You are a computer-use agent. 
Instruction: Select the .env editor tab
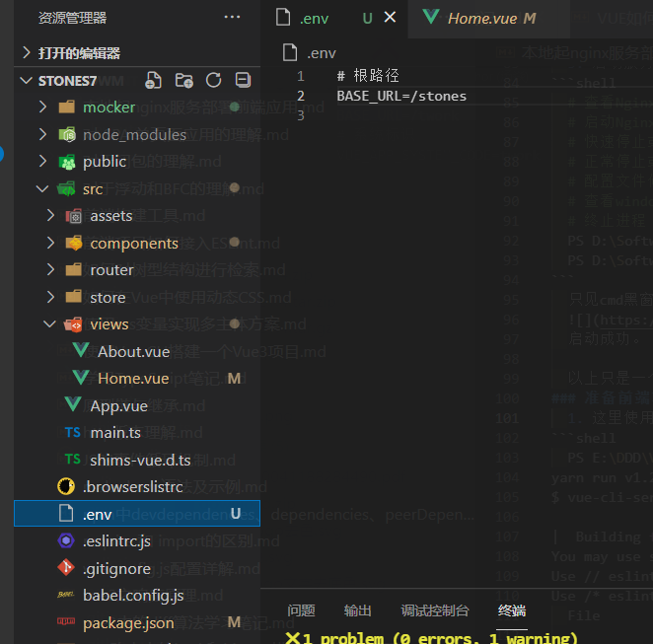coord(334,19)
